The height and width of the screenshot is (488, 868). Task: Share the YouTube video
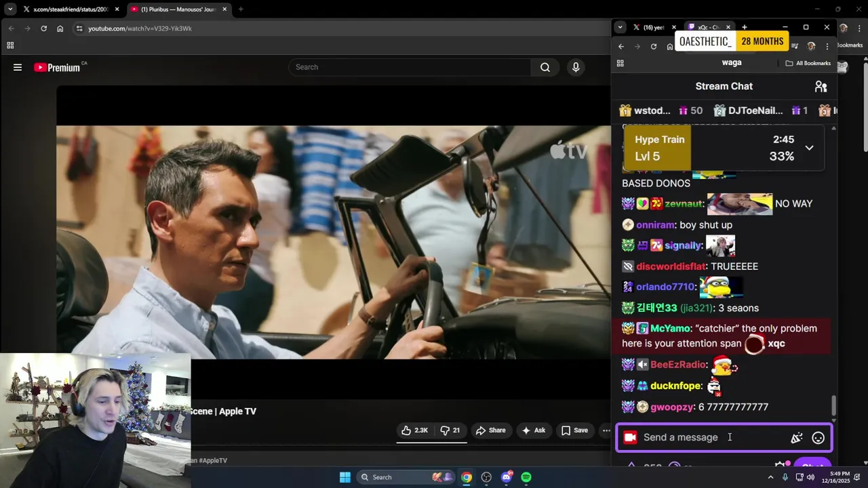(x=491, y=430)
